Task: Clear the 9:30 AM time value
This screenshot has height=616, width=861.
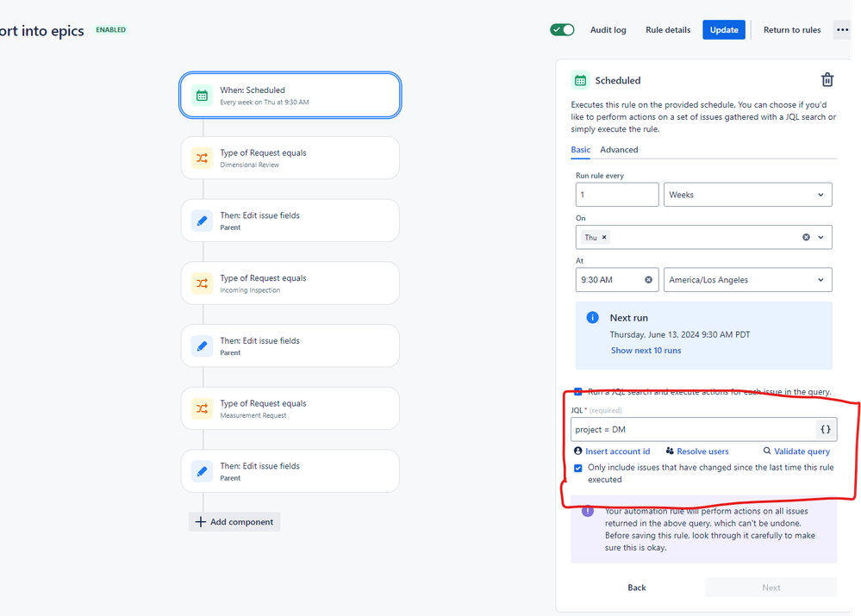Action: point(648,280)
